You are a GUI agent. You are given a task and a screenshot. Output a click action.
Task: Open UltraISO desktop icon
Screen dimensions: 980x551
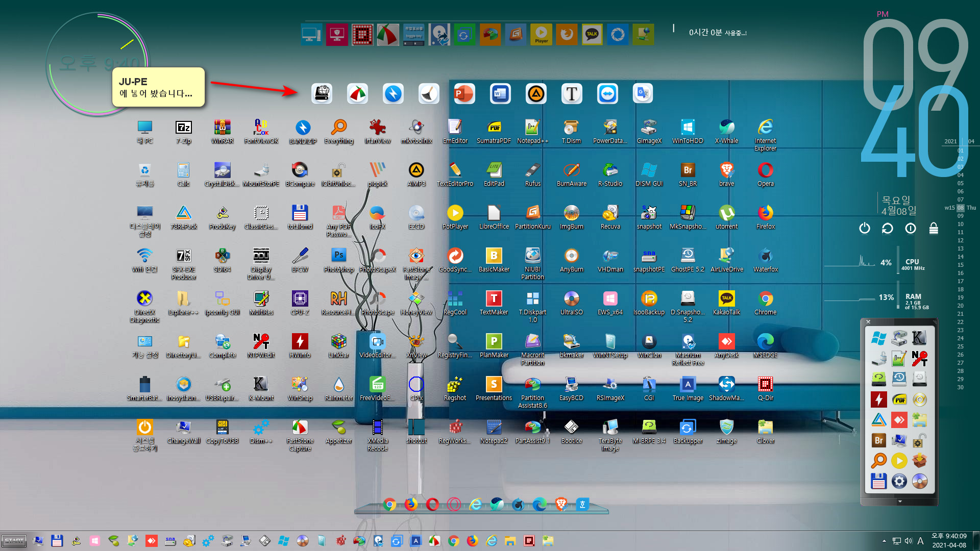coord(571,303)
